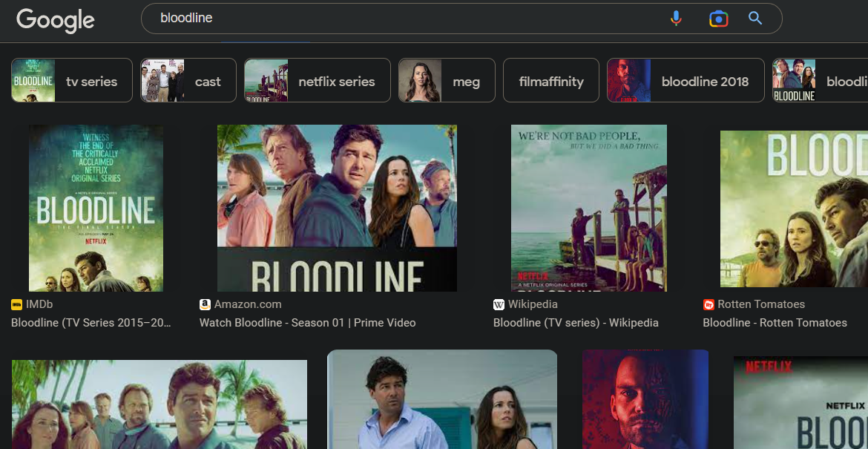Click the 'Amazon.com' source label
Screen dimensions: 868x449
248,304
